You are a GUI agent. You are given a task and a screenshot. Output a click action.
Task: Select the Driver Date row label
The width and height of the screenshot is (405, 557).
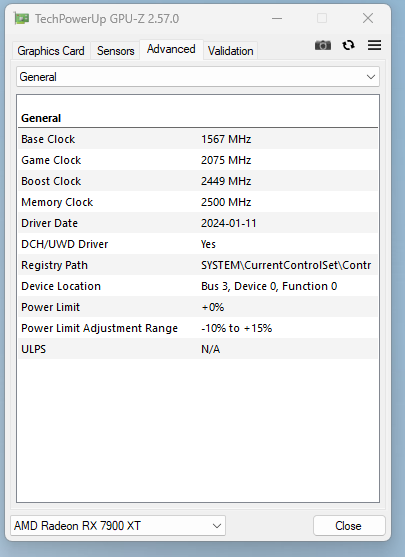coord(49,223)
